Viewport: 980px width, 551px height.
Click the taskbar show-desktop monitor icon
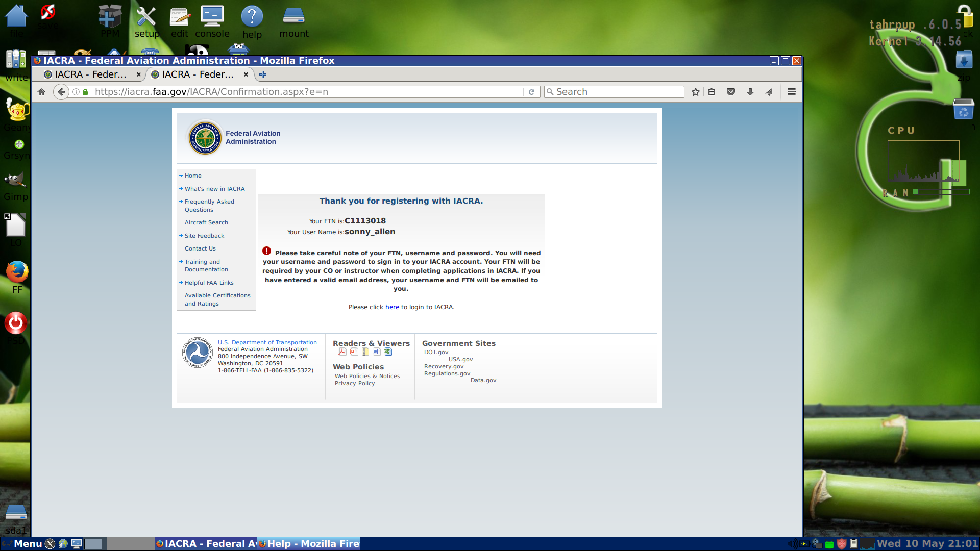[x=76, y=544]
